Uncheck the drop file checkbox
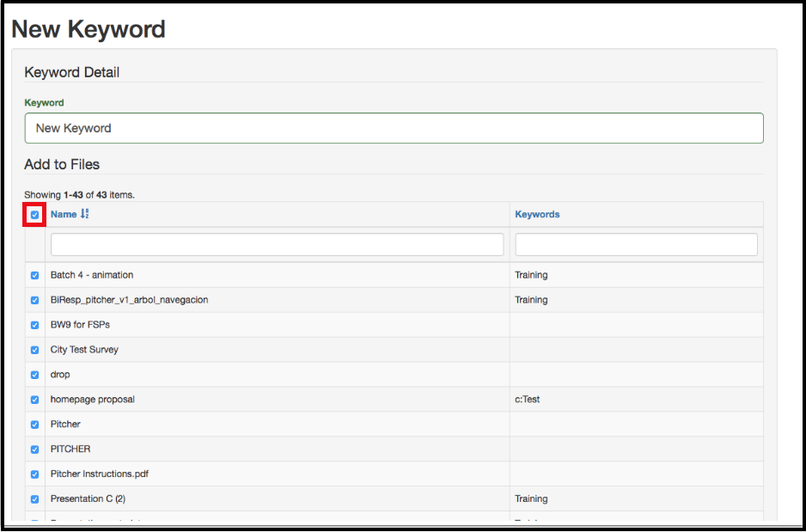The width and height of the screenshot is (806, 532). [x=35, y=376]
